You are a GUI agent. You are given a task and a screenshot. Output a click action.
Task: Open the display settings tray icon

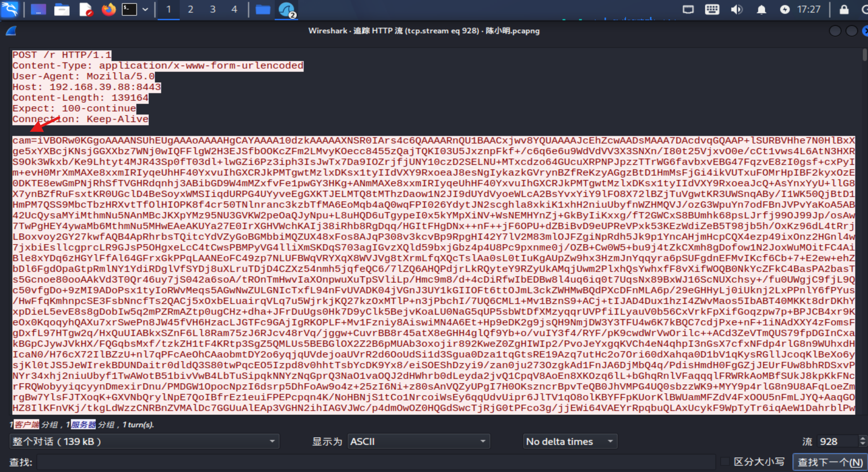click(688, 9)
